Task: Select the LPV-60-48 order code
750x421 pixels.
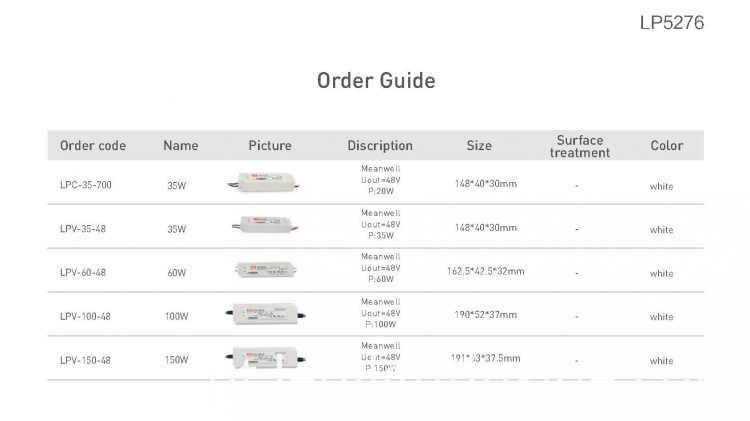Action: pyautogui.click(x=83, y=273)
